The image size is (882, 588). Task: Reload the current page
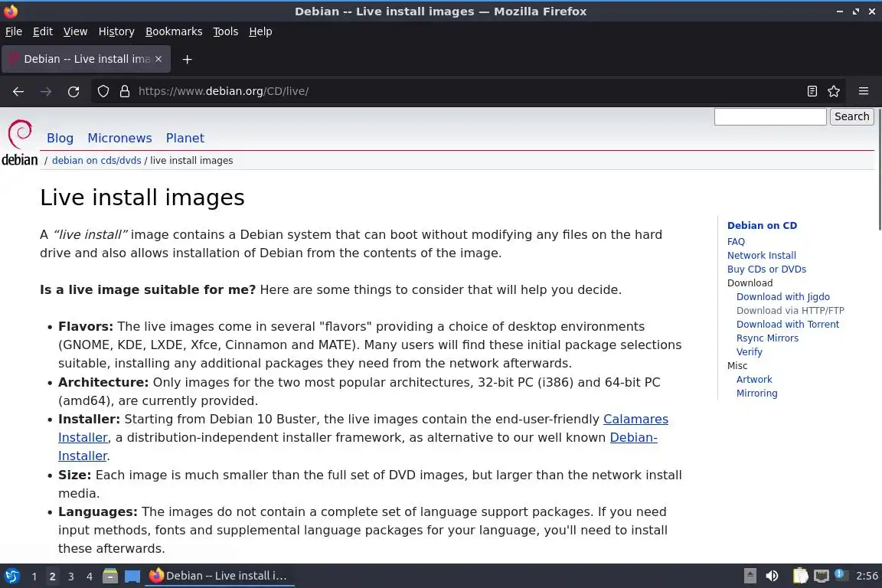click(73, 91)
